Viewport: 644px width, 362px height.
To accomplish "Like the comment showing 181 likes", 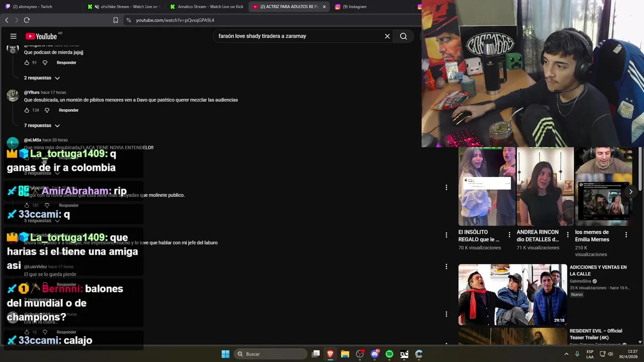I will (27, 205).
